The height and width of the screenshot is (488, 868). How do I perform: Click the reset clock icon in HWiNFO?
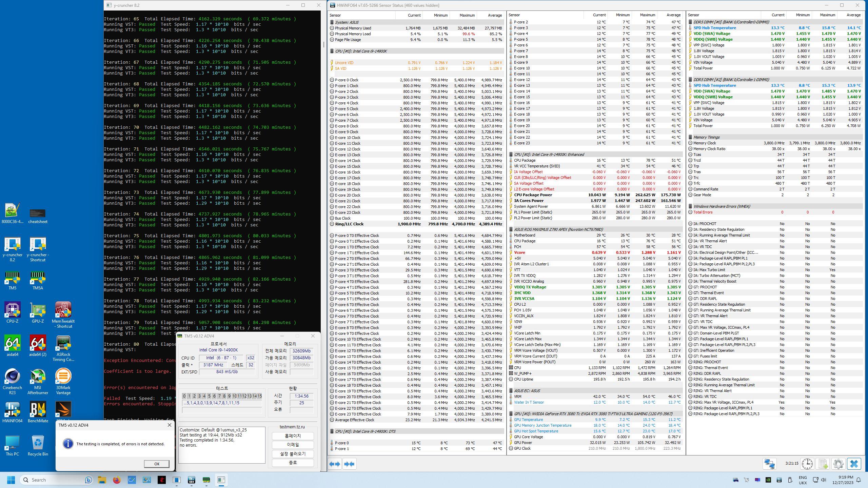tap(807, 464)
